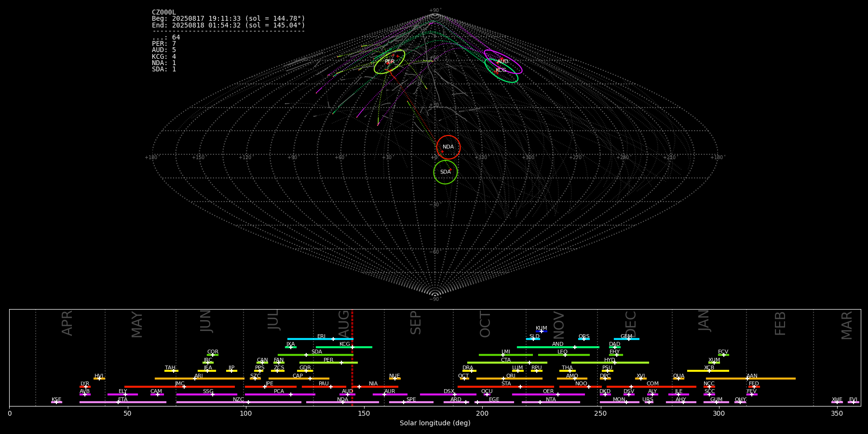This screenshot has width=868, height=434.
Task: Click the URS shower label in the timeline
Action: click(x=648, y=400)
